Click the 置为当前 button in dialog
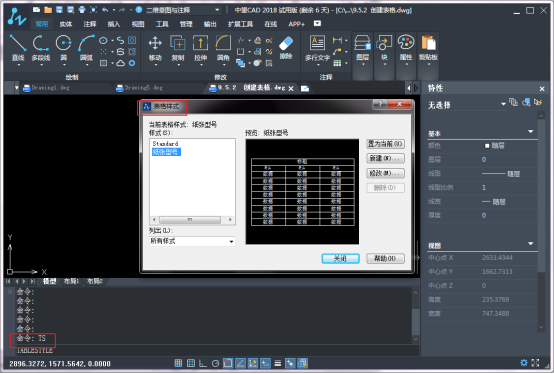 pyautogui.click(x=385, y=144)
